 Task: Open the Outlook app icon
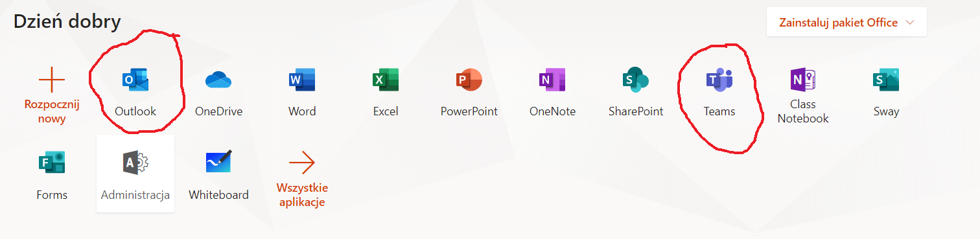pos(135,80)
